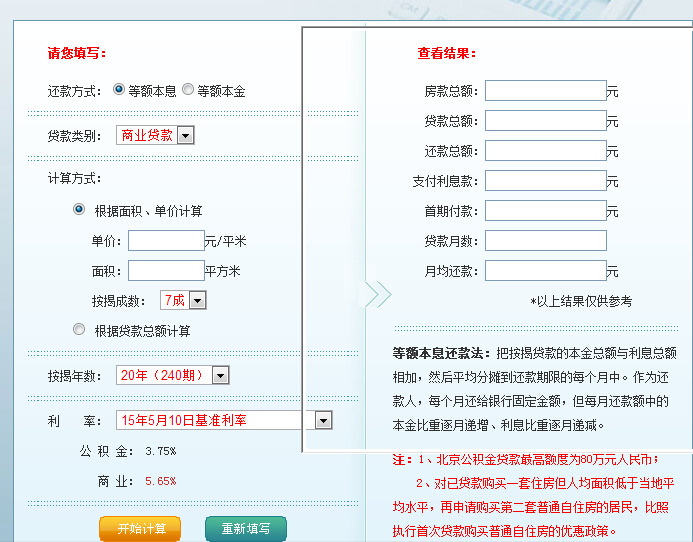Click the 等额本息还款法 bold label
The height and width of the screenshot is (542, 693).
(441, 353)
